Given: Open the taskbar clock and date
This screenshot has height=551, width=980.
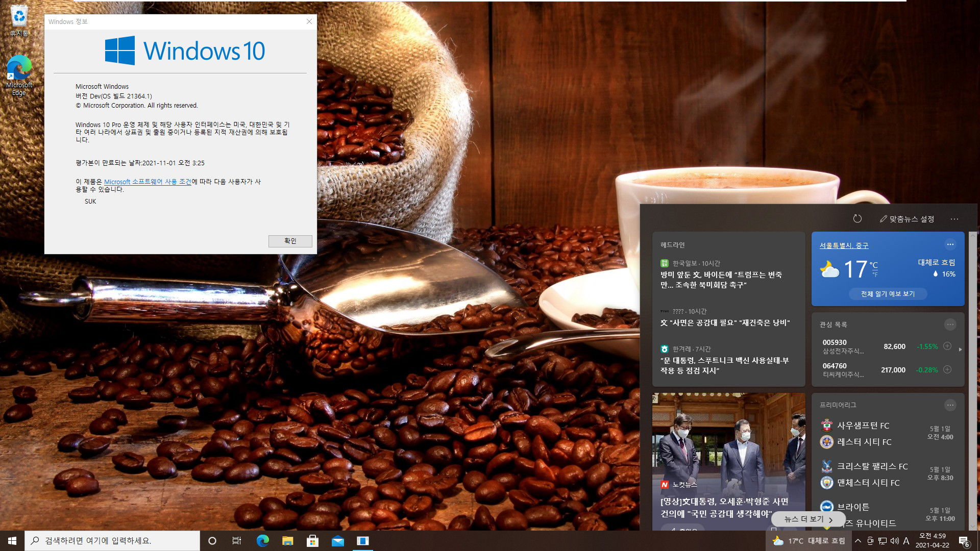Looking at the screenshot, I should click(x=933, y=541).
